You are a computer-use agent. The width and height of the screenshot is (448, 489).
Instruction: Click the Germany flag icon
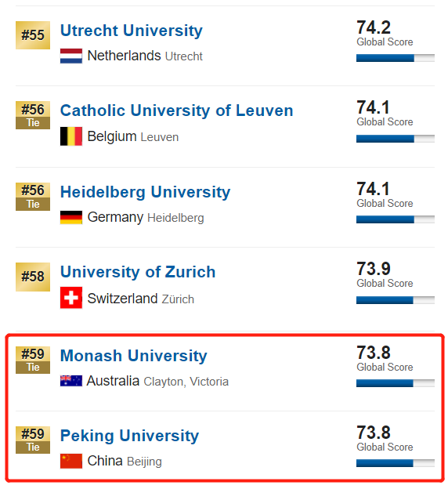(71, 217)
